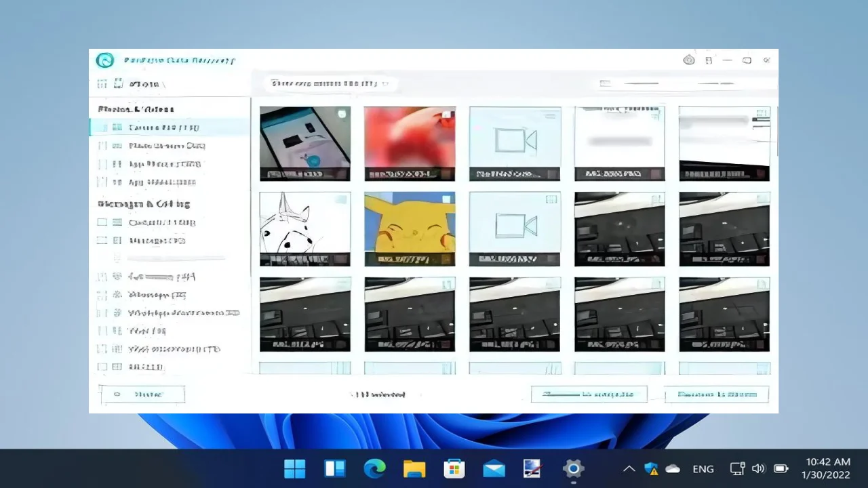Open the Windows Start menu

(295, 468)
